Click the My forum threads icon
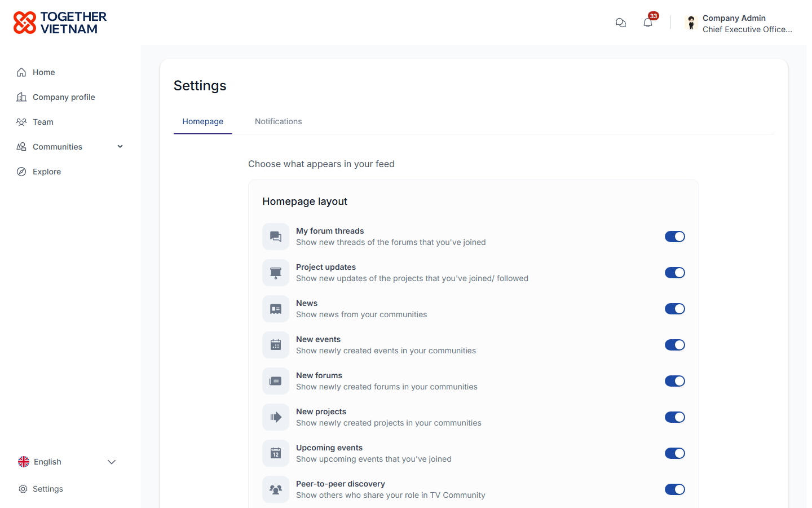Image resolution: width=812 pixels, height=508 pixels. tap(276, 237)
